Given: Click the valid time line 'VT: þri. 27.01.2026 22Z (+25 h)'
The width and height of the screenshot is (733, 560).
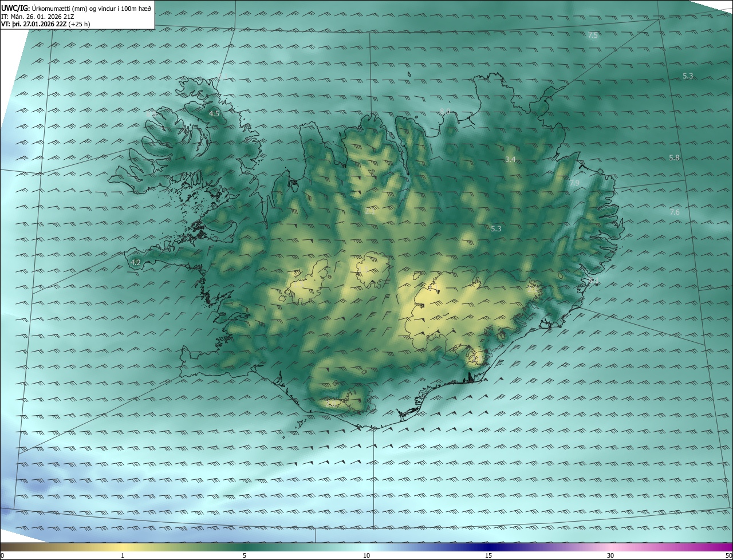Looking at the screenshot, I should (x=46, y=24).
